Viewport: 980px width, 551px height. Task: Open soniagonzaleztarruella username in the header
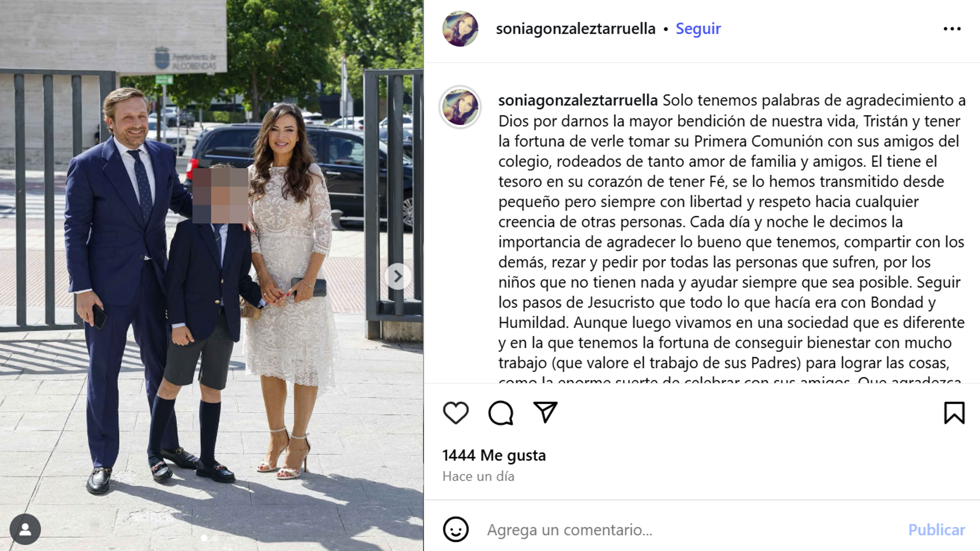pos(575,29)
